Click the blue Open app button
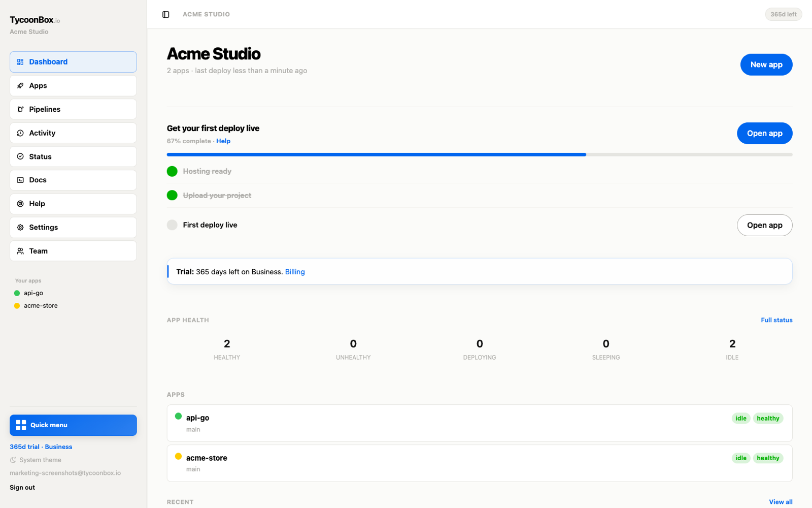This screenshot has height=508, width=812. click(x=765, y=133)
